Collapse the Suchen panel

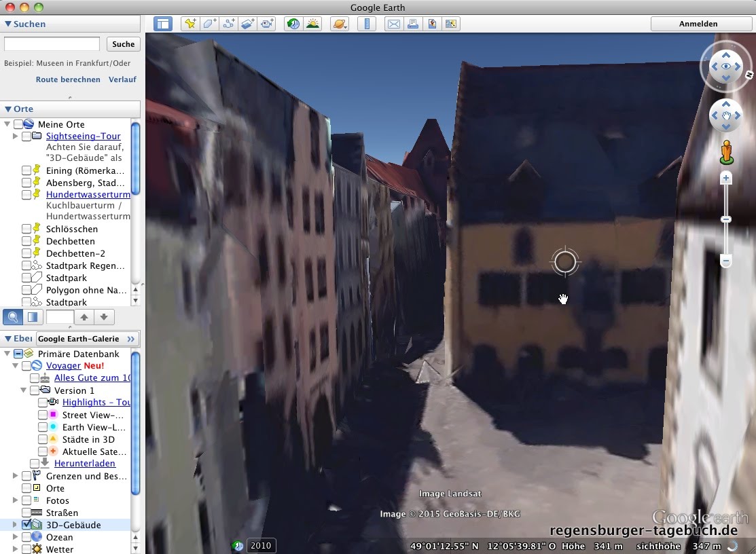pyautogui.click(x=8, y=24)
